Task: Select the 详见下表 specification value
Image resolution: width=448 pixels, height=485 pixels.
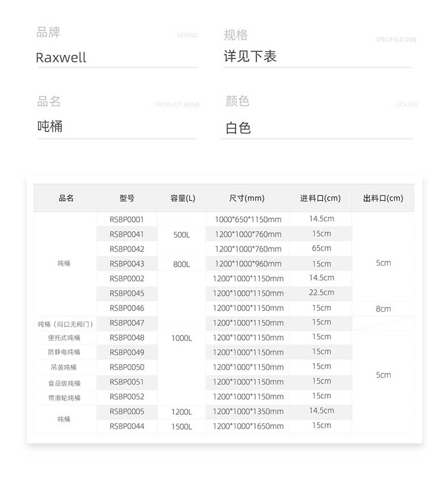Action: [250, 57]
